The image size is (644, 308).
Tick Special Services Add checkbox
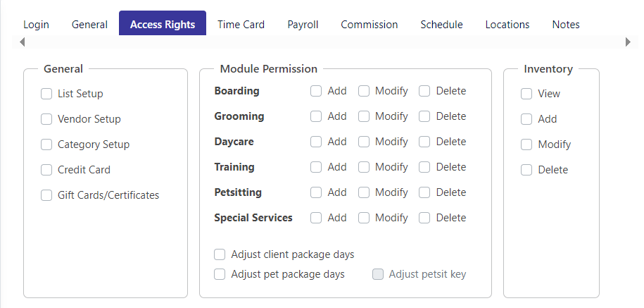(316, 218)
